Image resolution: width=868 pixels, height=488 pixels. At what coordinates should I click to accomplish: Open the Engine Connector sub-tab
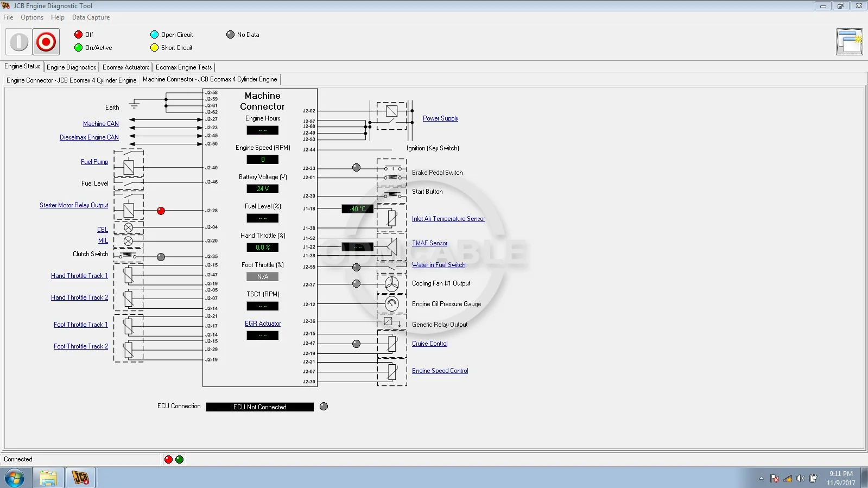pos(72,80)
